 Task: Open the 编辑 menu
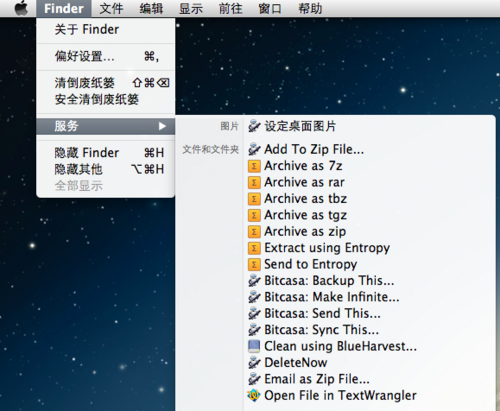coord(151,9)
